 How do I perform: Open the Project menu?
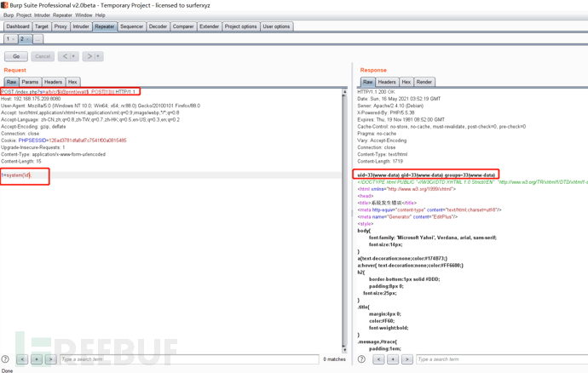click(x=24, y=15)
